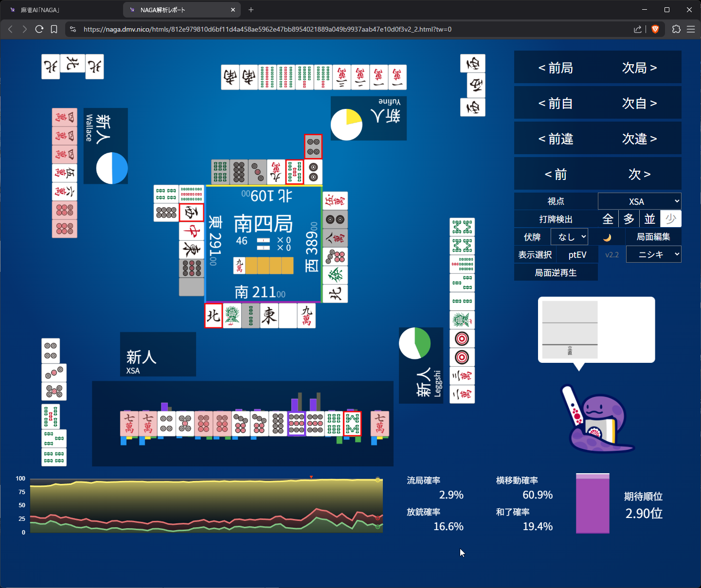
Task: Set 打牌検出 level to 多
Action: click(x=629, y=219)
